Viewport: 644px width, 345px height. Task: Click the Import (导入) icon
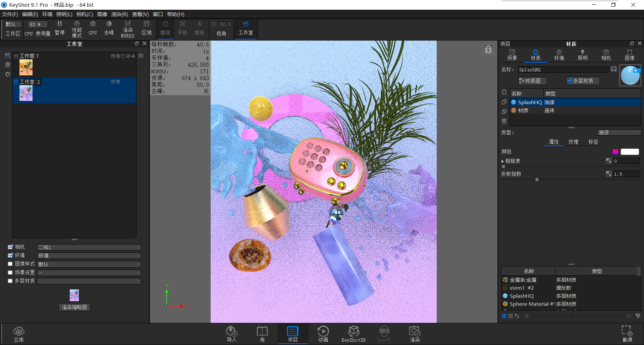click(x=231, y=334)
